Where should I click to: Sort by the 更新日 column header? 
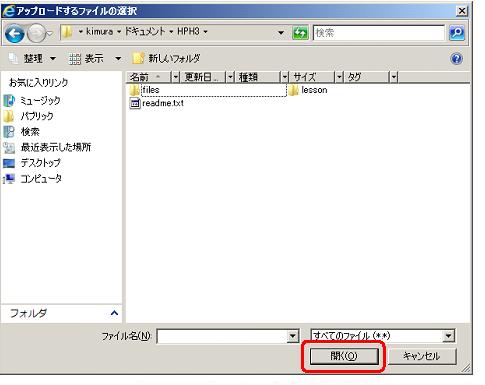[x=203, y=77]
